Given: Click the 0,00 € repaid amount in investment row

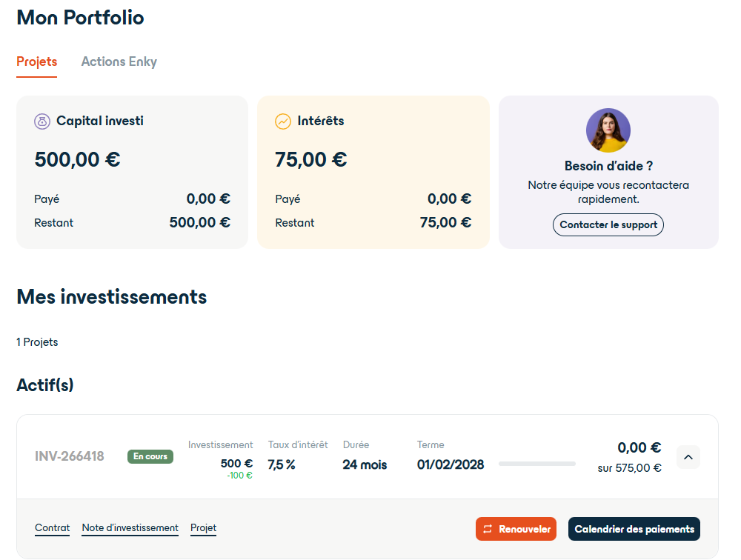Looking at the screenshot, I should 639,447.
